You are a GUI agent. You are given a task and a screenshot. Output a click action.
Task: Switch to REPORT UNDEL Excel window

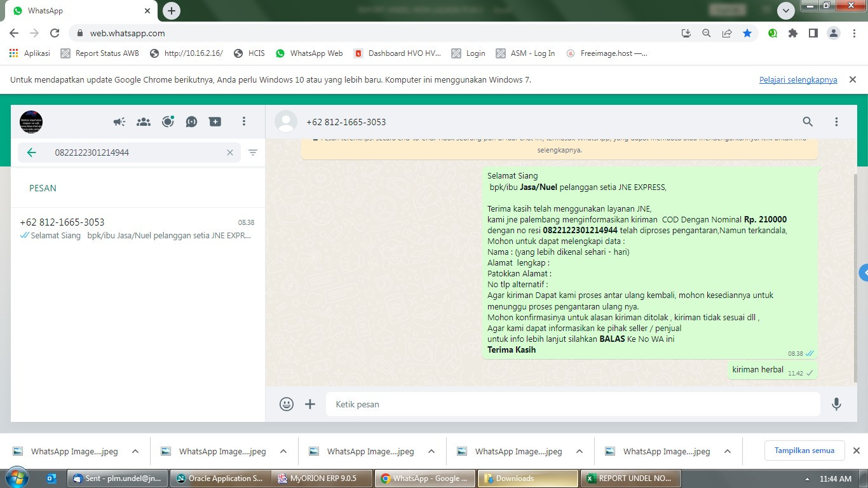tap(631, 478)
